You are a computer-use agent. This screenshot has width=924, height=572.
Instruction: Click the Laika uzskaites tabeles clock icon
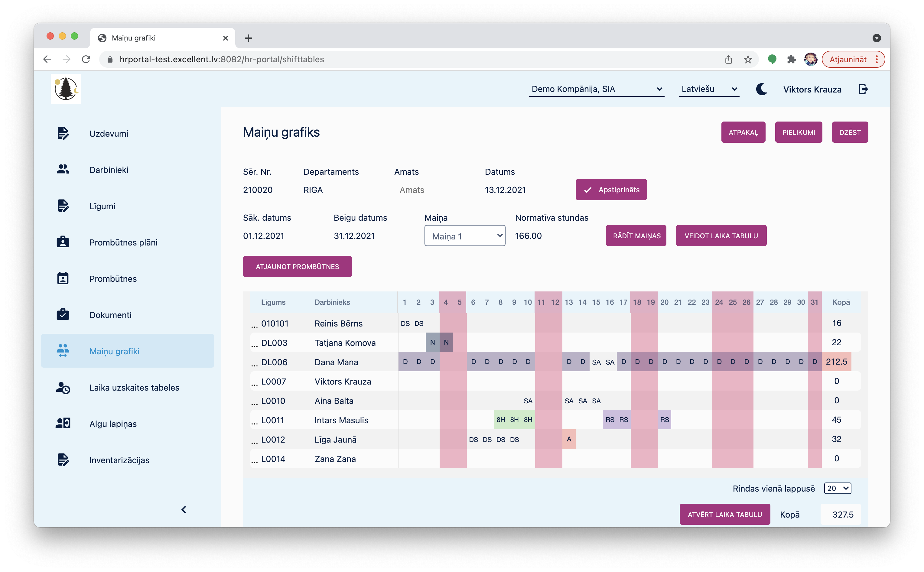(x=63, y=387)
